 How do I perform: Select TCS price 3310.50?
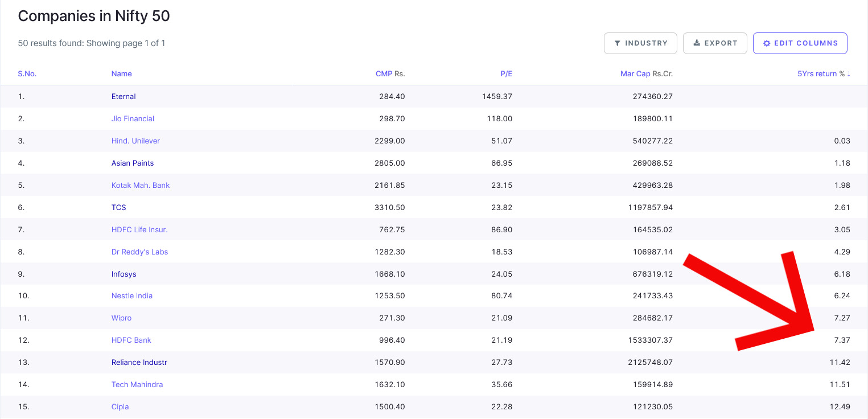click(389, 208)
